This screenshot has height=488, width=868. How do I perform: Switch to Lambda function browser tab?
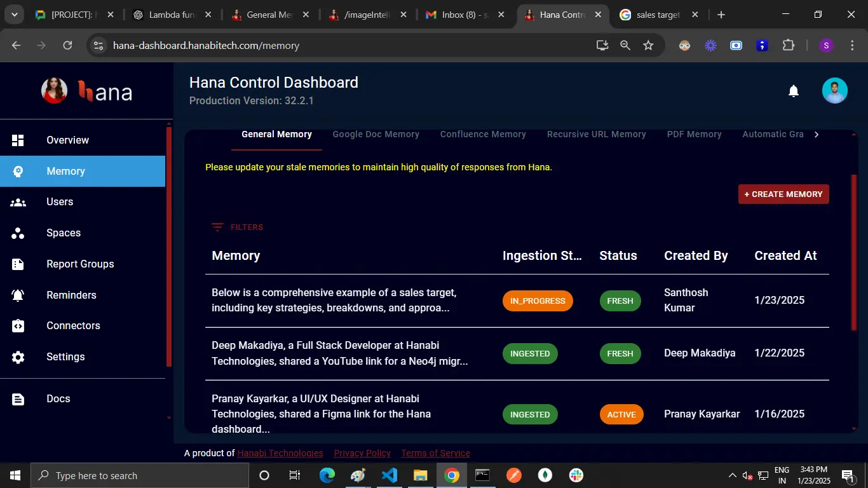tap(172, 15)
